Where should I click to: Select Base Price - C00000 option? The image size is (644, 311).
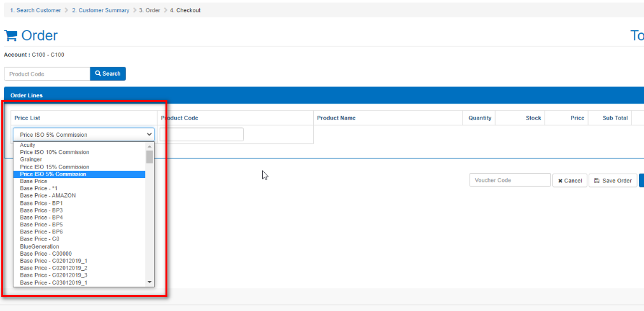[x=80, y=254]
